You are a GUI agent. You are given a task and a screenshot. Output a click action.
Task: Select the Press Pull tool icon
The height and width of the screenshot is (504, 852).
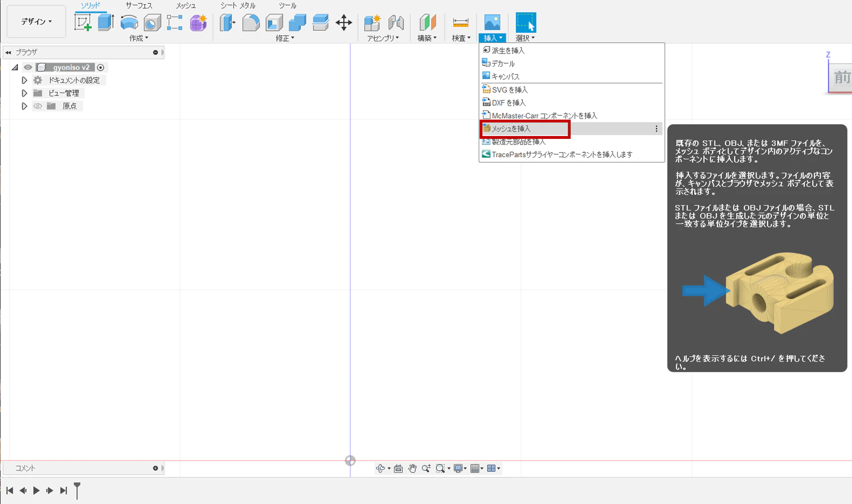[x=227, y=23]
